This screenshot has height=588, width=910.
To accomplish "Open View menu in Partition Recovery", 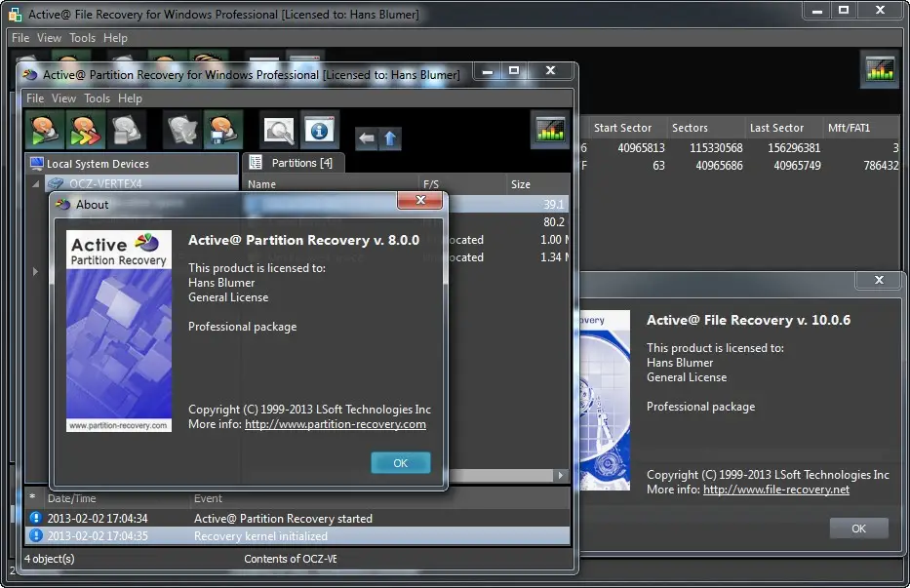I will click(63, 98).
